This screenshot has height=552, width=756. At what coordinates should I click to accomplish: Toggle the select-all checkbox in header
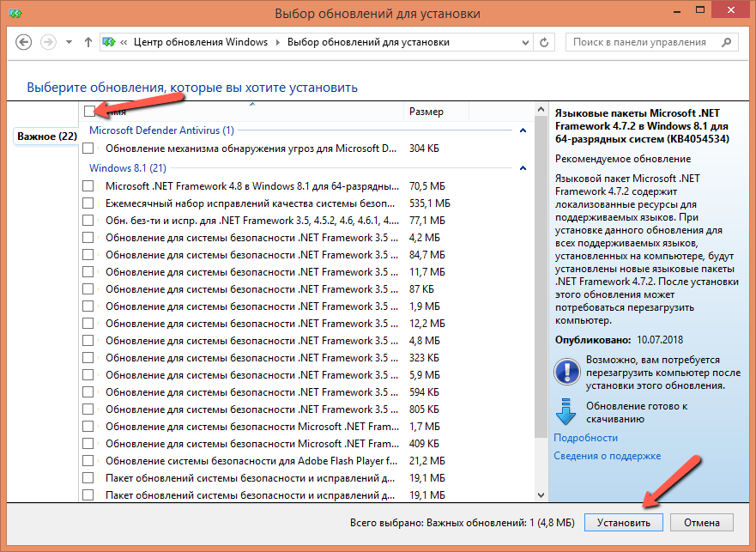pyautogui.click(x=89, y=112)
